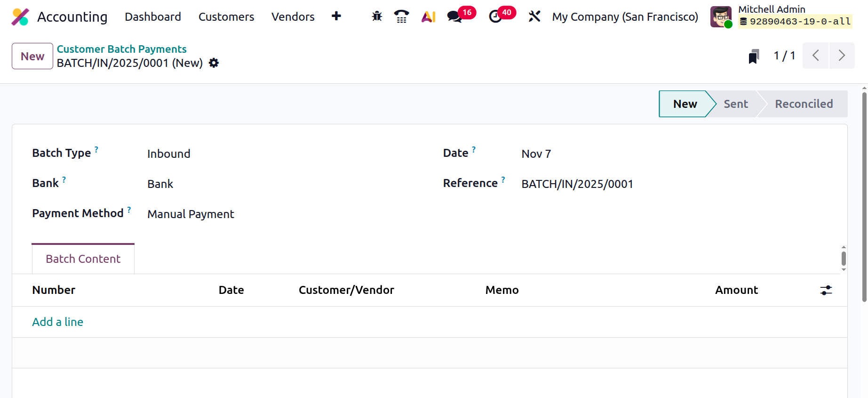Select the Batch Content tab
Image resolution: width=868 pixels, height=398 pixels.
click(83, 259)
